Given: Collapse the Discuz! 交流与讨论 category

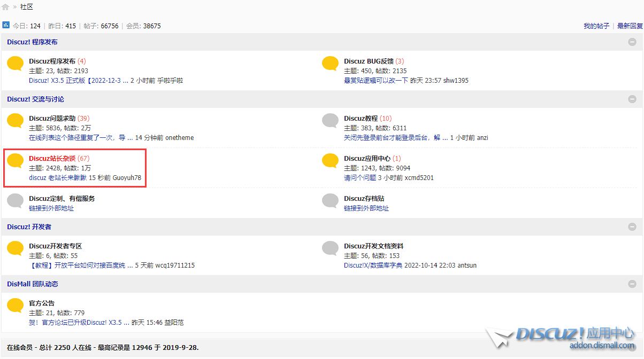Looking at the screenshot, I should pyautogui.click(x=632, y=99).
